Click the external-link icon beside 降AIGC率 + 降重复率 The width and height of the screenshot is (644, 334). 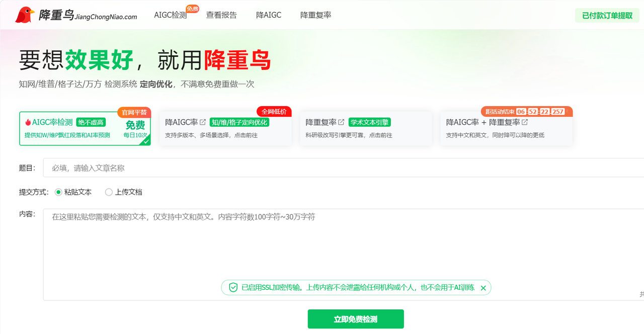click(x=525, y=122)
